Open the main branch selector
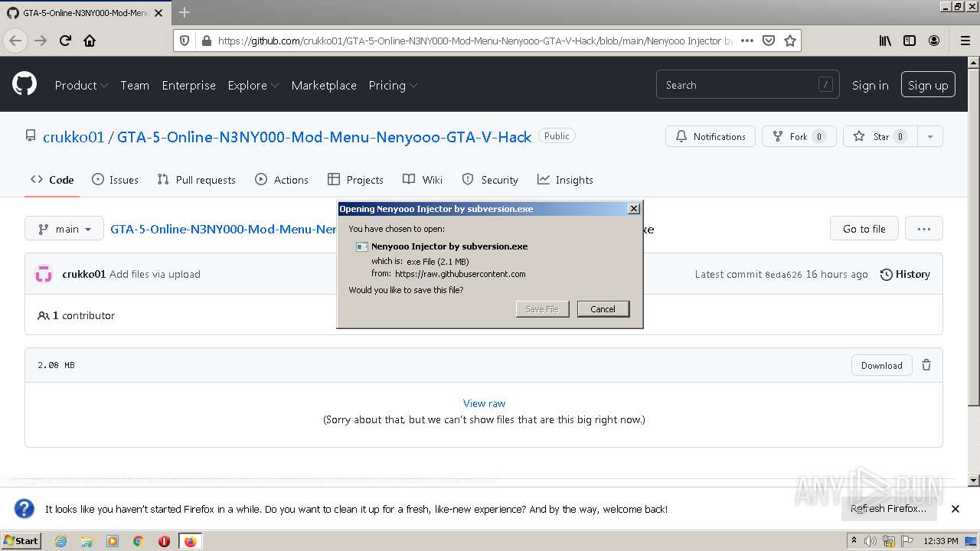The width and height of the screenshot is (980, 551). click(x=64, y=229)
